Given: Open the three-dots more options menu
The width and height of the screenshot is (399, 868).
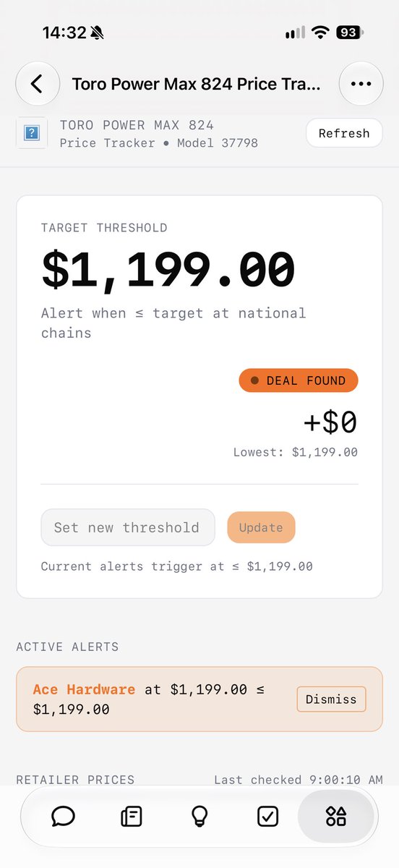Looking at the screenshot, I should pos(361,84).
